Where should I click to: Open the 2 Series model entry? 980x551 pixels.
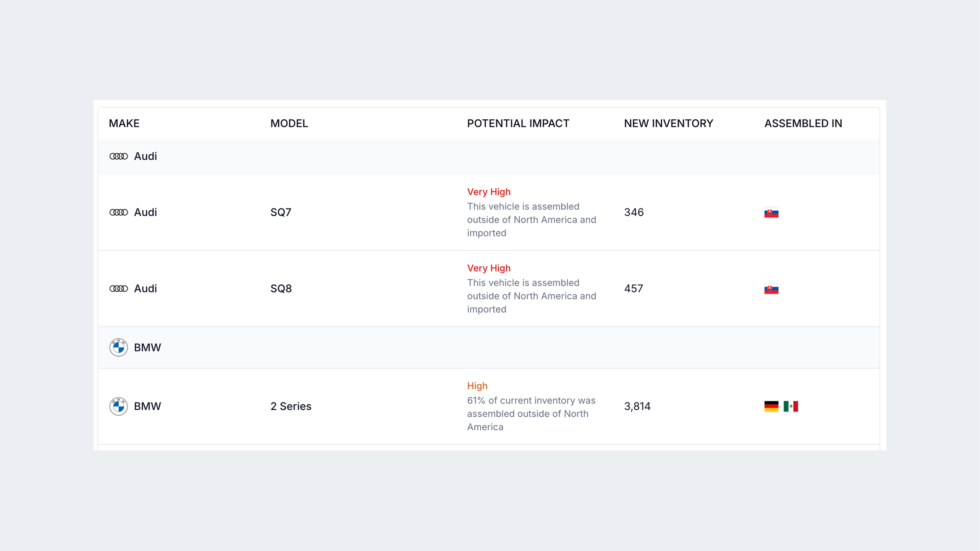tap(291, 406)
